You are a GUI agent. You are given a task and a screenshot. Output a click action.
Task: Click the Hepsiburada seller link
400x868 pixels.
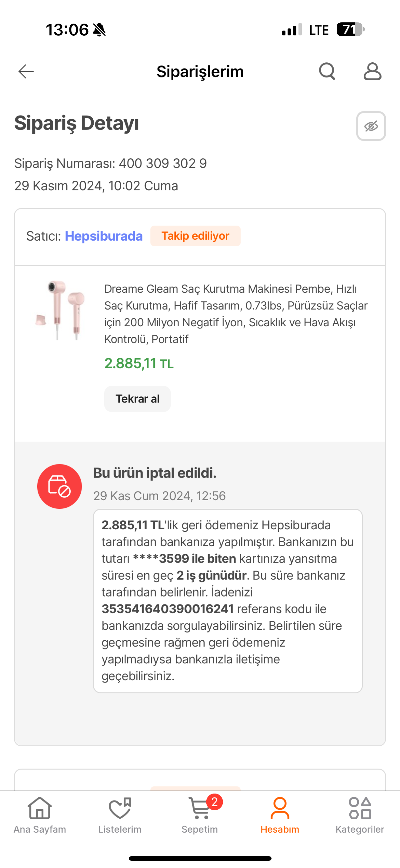click(104, 236)
